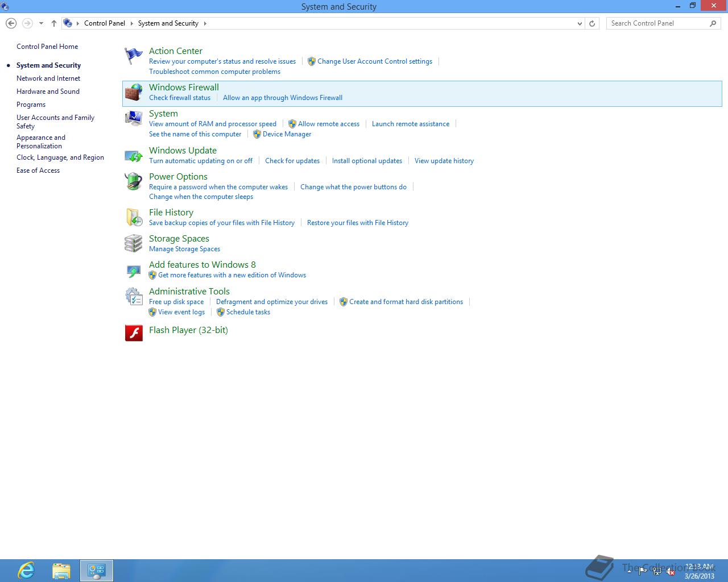The image size is (728, 582).
Task: Click Allow remote access
Action: click(329, 124)
